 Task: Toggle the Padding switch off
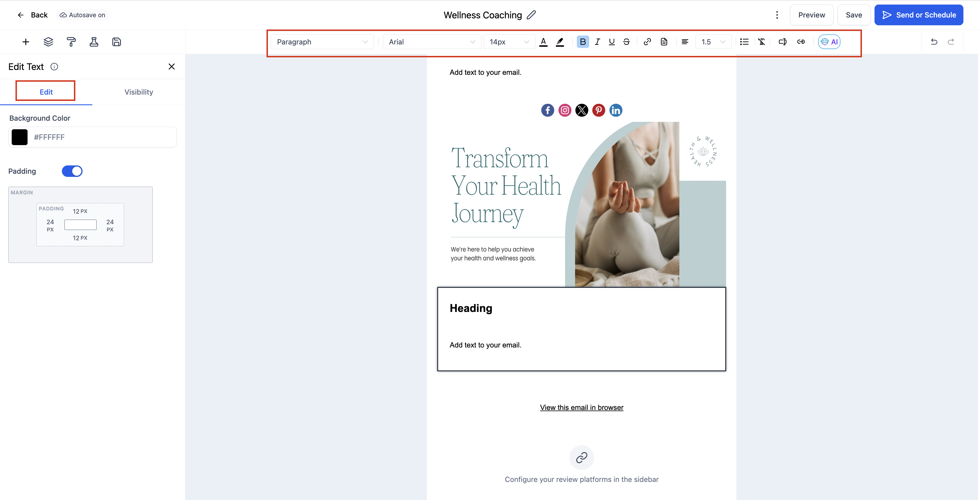click(72, 171)
